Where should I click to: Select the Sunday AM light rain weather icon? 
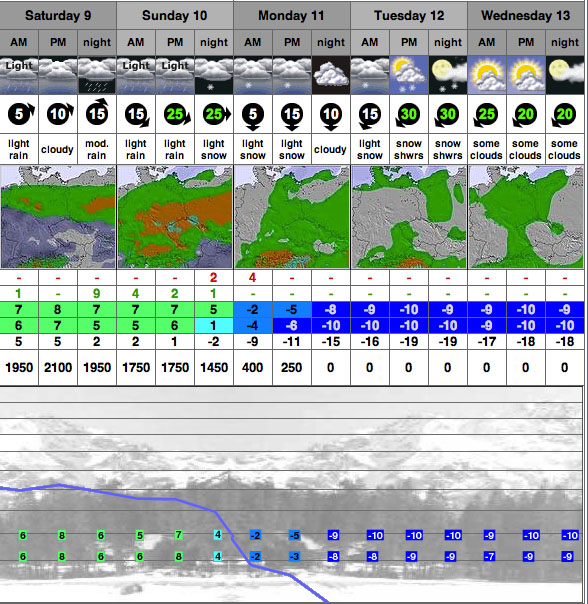[136, 75]
